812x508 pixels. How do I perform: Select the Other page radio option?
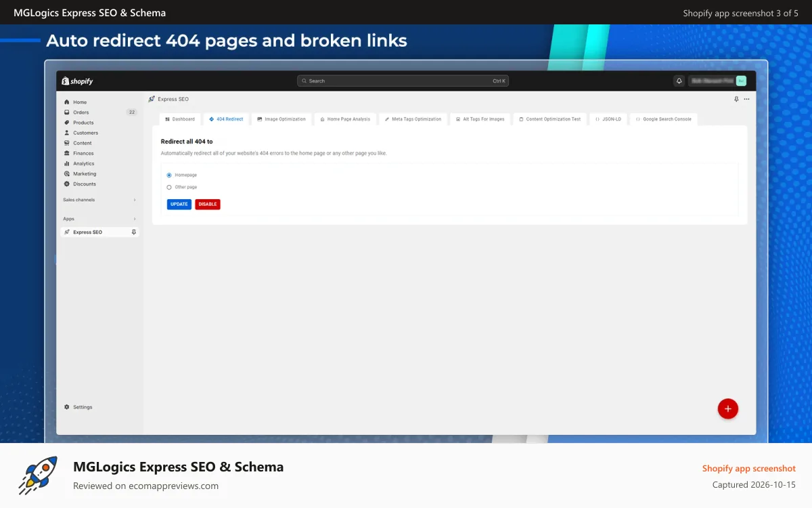[x=169, y=187]
